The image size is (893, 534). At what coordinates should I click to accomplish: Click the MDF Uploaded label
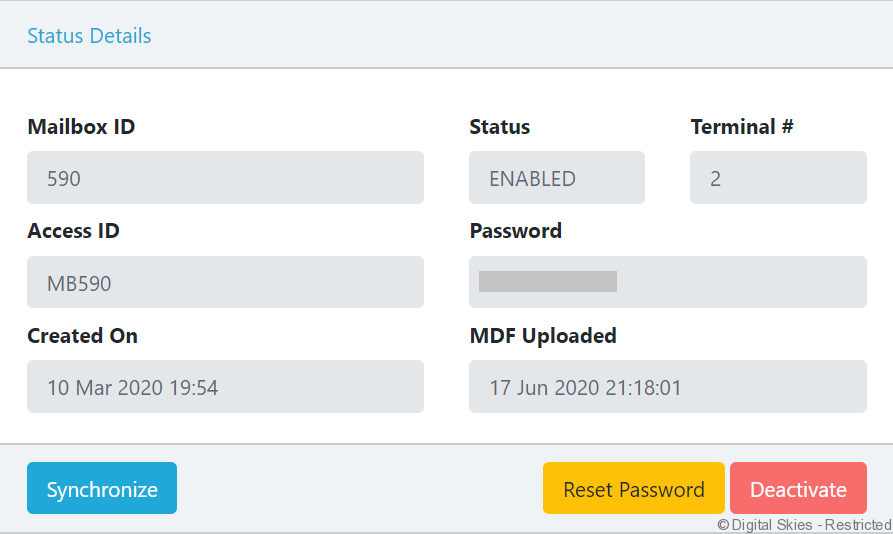pos(543,335)
